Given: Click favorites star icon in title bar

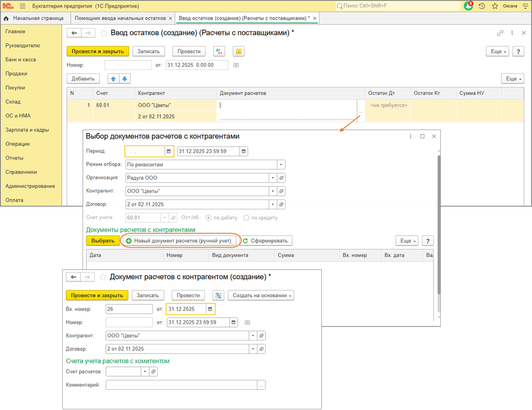Looking at the screenshot, I should tap(495, 5).
